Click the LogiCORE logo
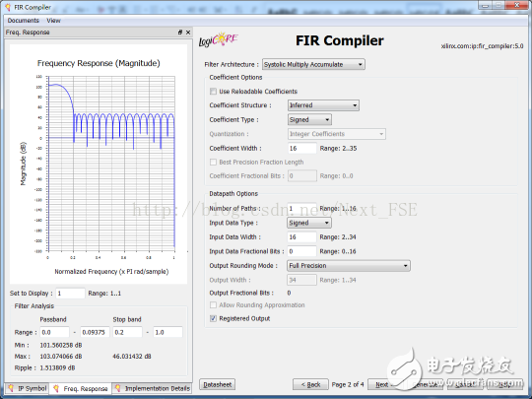 click(218, 39)
